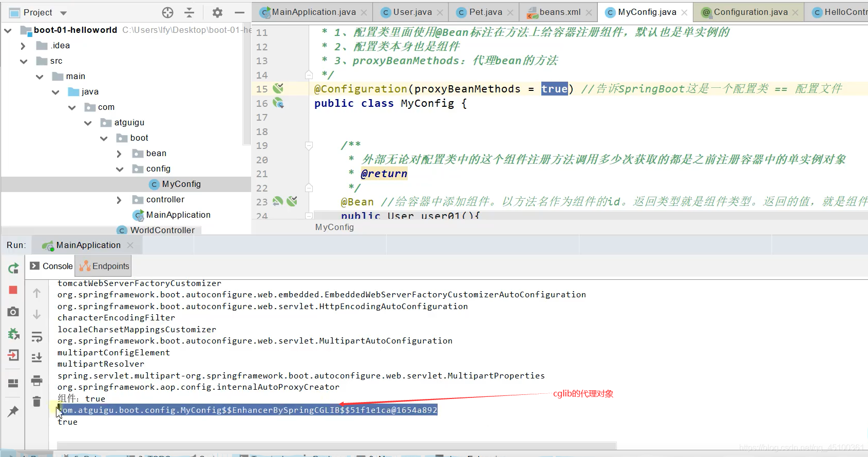The height and width of the screenshot is (457, 868).
Task: Click the down arrow in console toolbar
Action: pos(36,314)
